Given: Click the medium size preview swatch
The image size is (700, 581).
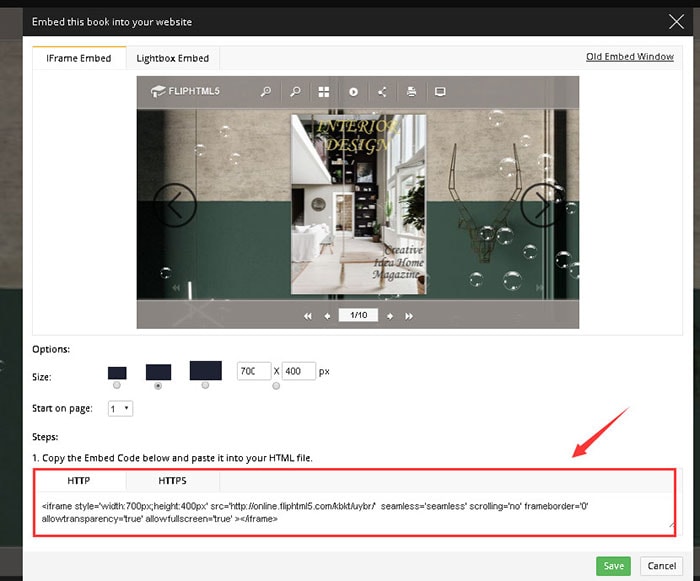Looking at the screenshot, I should coord(158,372).
